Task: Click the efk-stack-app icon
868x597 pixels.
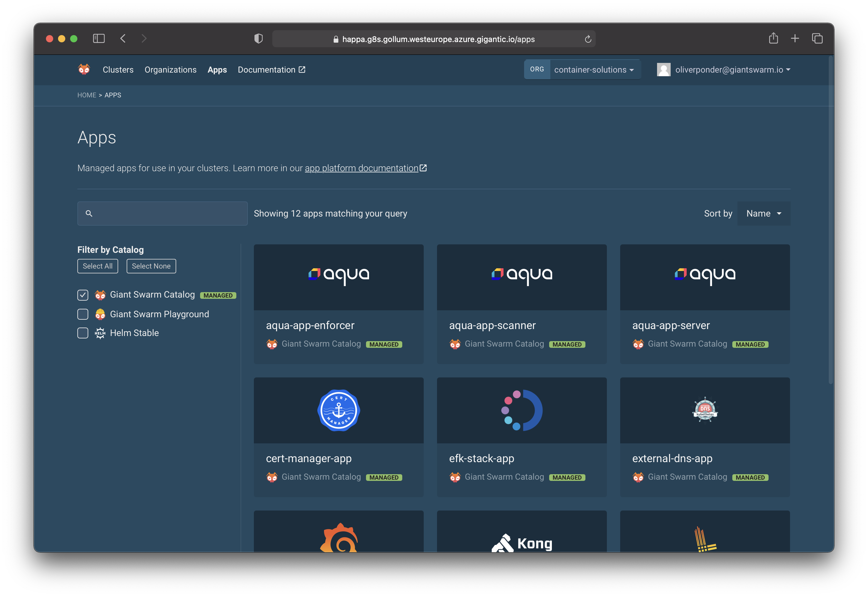Action: (x=521, y=410)
